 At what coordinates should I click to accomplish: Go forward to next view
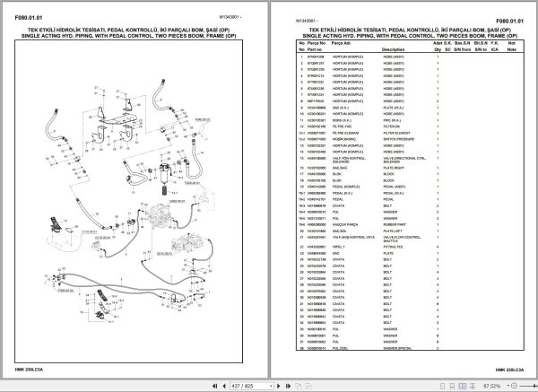(308, 386)
